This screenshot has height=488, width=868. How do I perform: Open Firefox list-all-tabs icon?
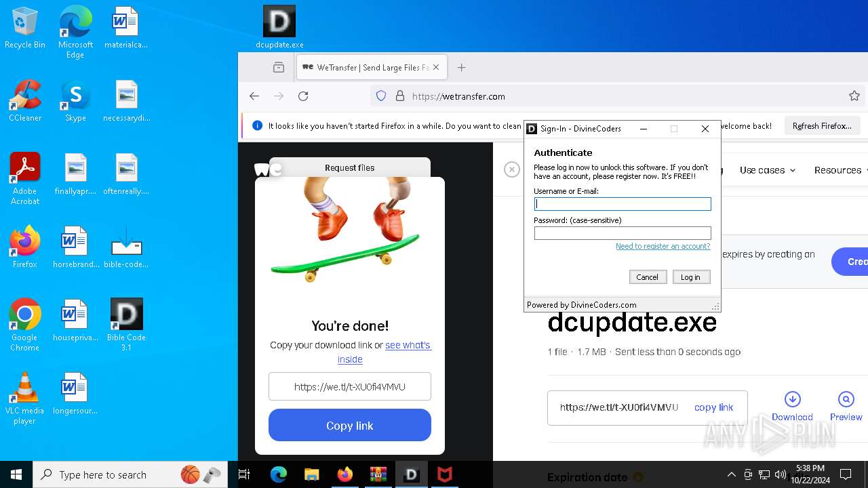click(x=279, y=67)
